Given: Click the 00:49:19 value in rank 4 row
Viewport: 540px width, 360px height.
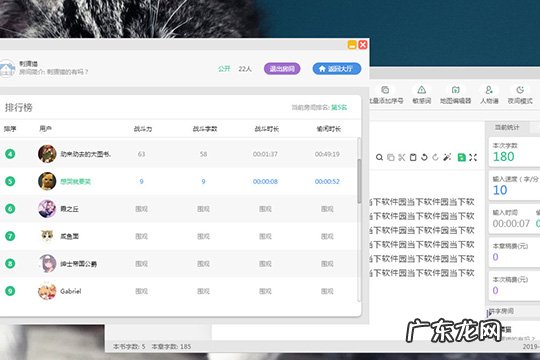Looking at the screenshot, I should tap(327, 154).
